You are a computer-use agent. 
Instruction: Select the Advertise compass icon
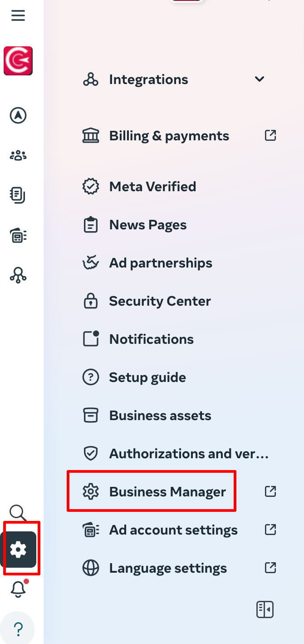[x=18, y=115]
